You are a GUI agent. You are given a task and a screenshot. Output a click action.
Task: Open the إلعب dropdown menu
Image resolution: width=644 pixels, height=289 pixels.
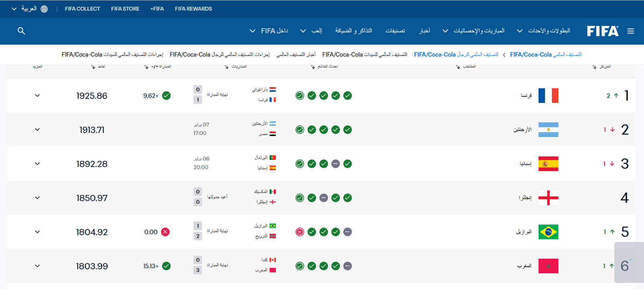(311, 31)
